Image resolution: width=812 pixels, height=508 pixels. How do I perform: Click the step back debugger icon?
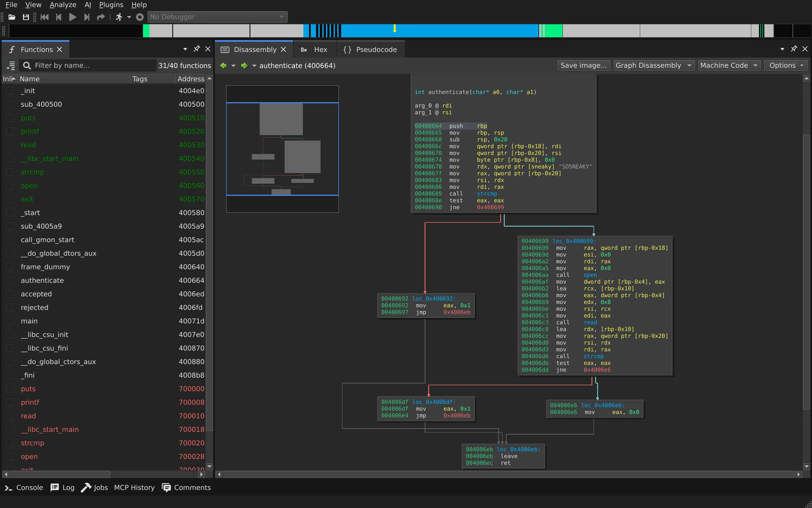[x=58, y=17]
